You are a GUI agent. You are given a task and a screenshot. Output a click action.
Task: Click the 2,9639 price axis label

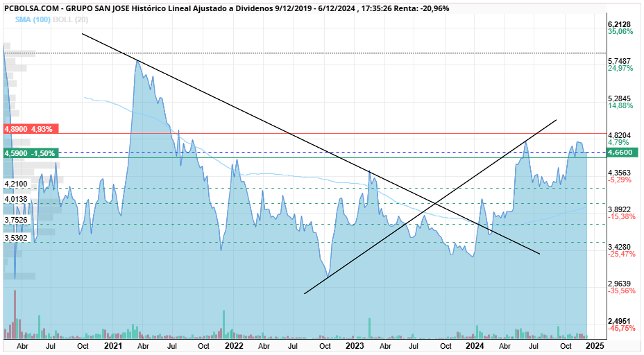tap(619, 284)
